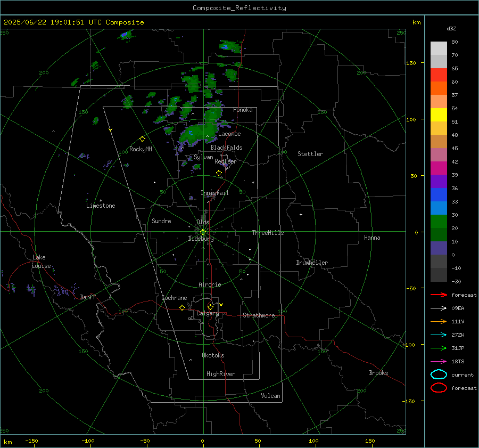Click the Lake Louise label
This screenshot has height=448, width=479.
(41, 262)
